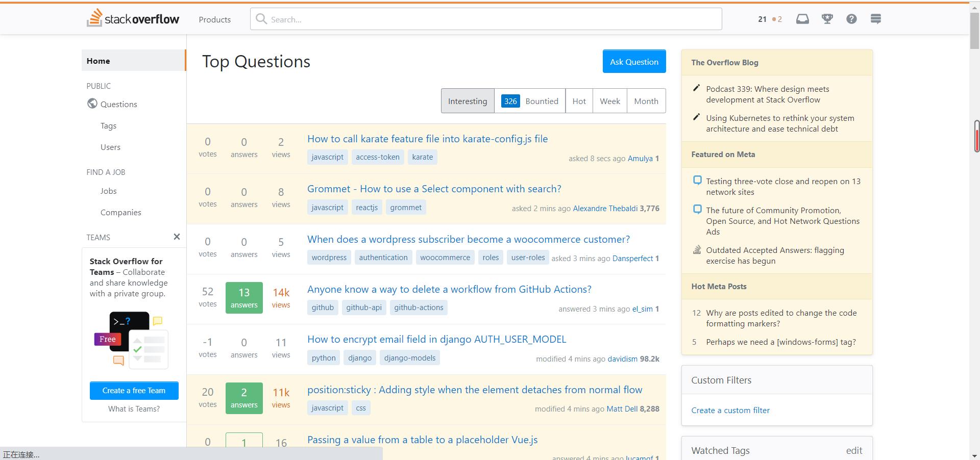Click 13 answers box on GitHub question
The height and width of the screenshot is (460, 980).
244,298
